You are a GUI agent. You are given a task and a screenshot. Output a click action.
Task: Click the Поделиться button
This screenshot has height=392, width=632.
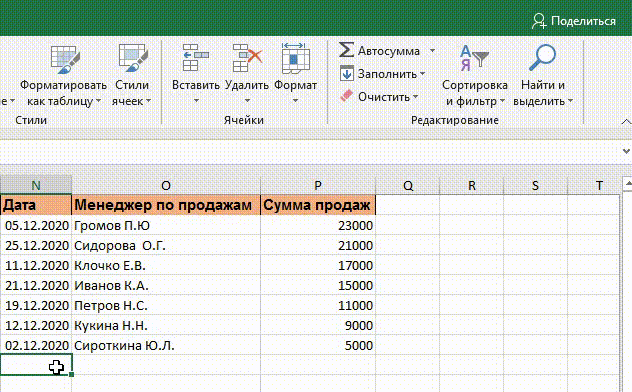[574, 21]
